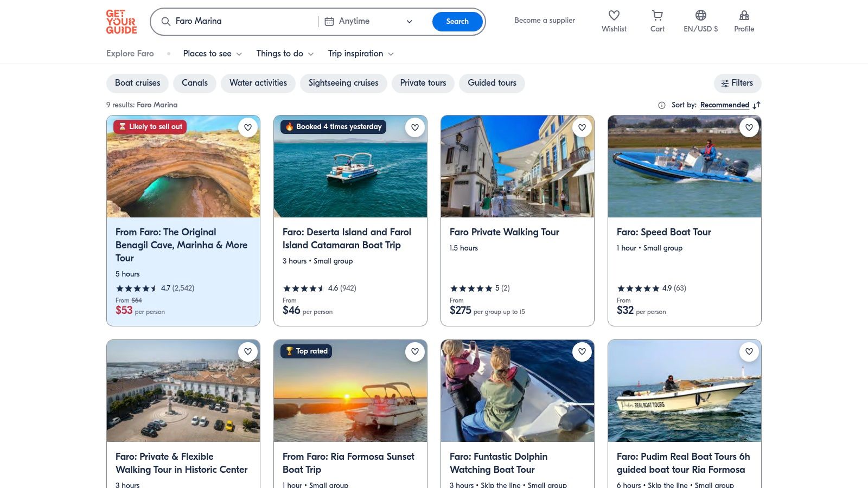Add Faro Private Walking Tour to wishlist
Image resolution: width=868 pixels, height=488 pixels.
point(582,127)
